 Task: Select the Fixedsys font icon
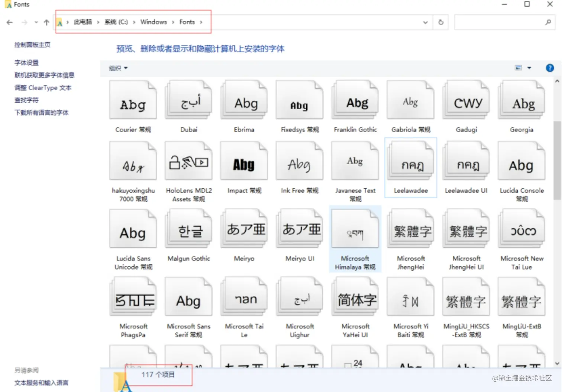click(300, 100)
